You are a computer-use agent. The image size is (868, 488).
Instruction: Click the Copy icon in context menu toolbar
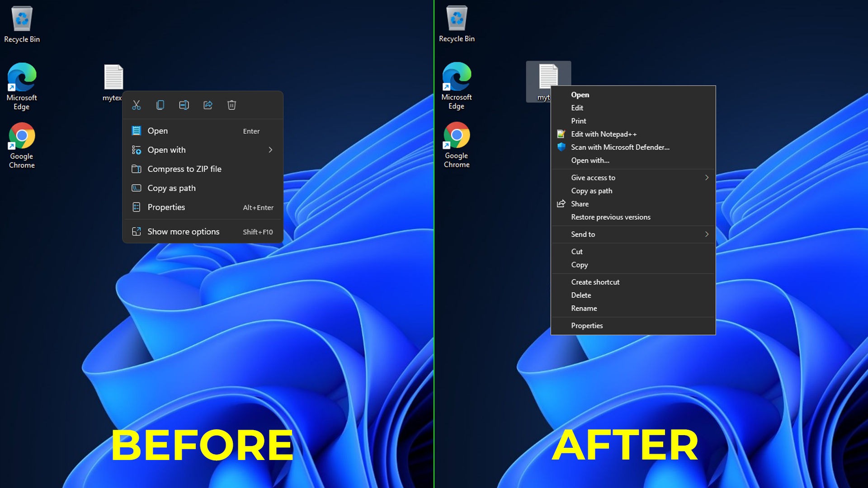[160, 105]
